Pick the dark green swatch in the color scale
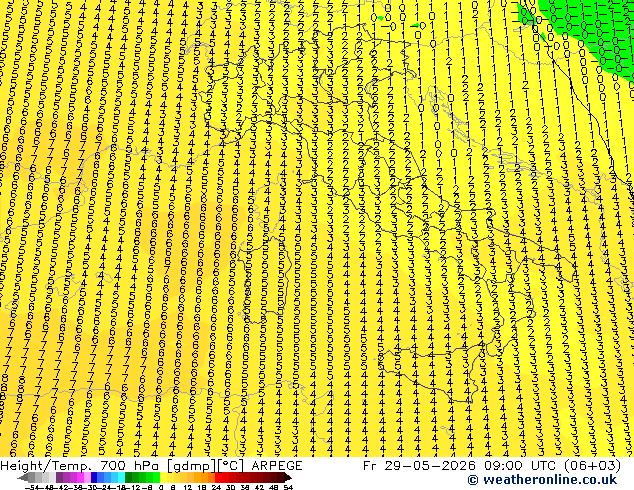Image resolution: width=634 pixels, height=490 pixels. point(129,477)
